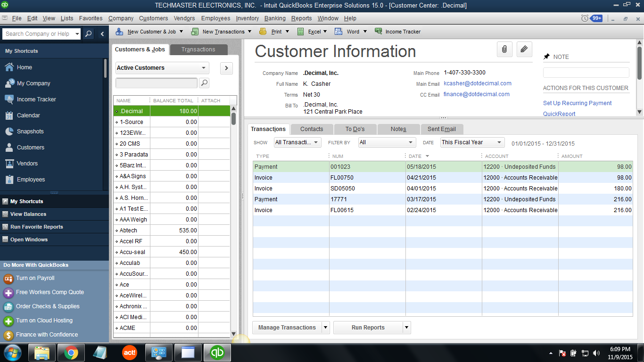The image size is (644, 362).
Task: Click the magnifier search button under Active Customers
Action: [204, 83]
